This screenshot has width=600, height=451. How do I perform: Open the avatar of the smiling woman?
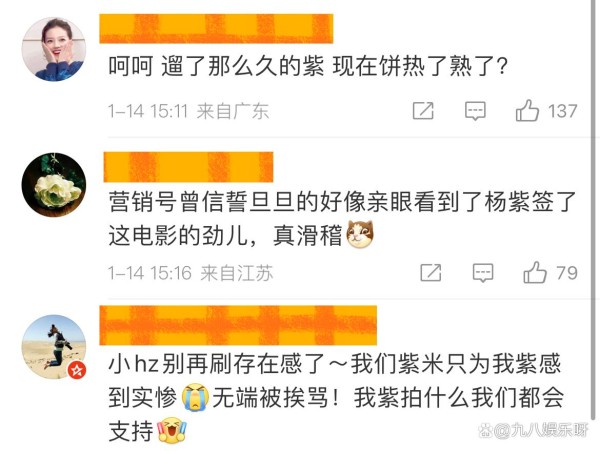[54, 49]
